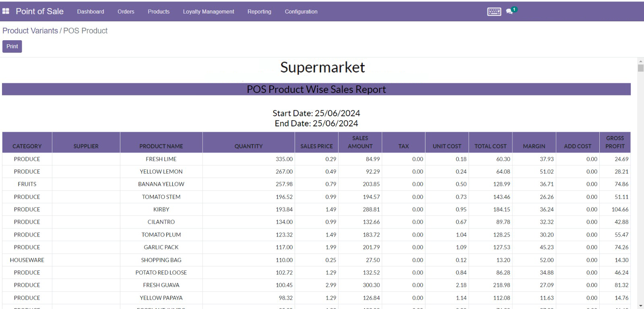644x309 pixels.
Task: Go back to Product Variants breadcrumb
Action: [x=30, y=31]
